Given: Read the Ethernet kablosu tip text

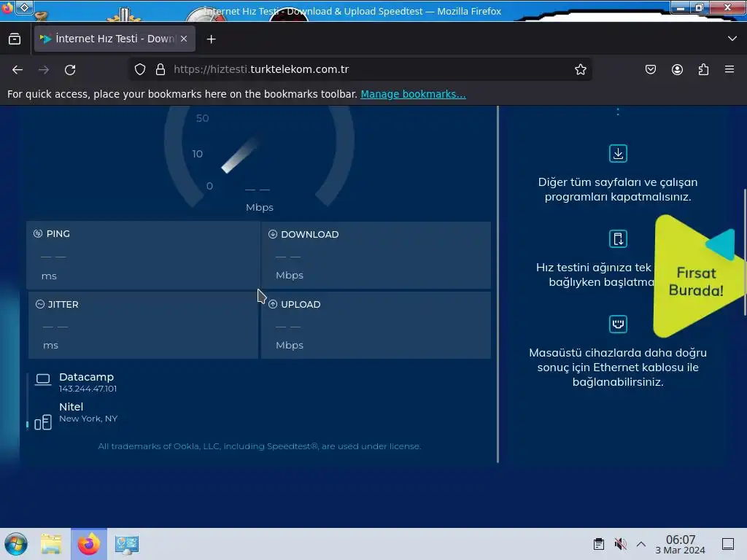Looking at the screenshot, I should (618, 367).
